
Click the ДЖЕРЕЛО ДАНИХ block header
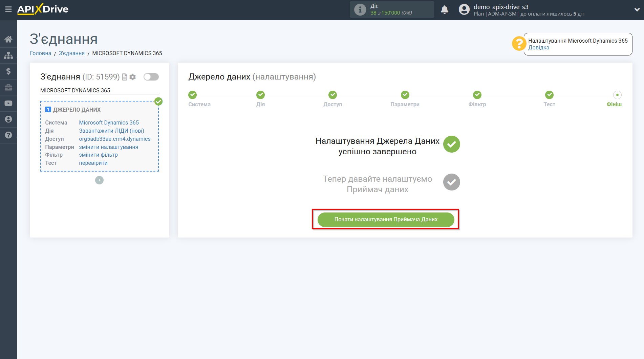pyautogui.click(x=77, y=110)
